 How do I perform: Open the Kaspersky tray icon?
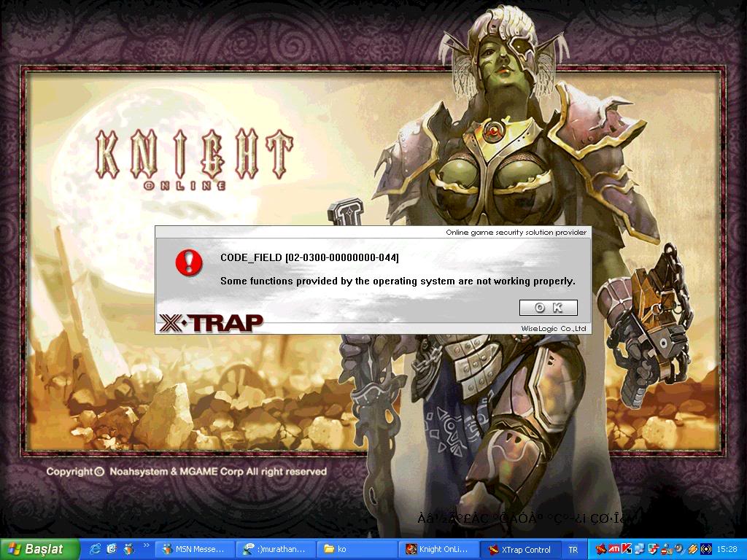(627, 549)
